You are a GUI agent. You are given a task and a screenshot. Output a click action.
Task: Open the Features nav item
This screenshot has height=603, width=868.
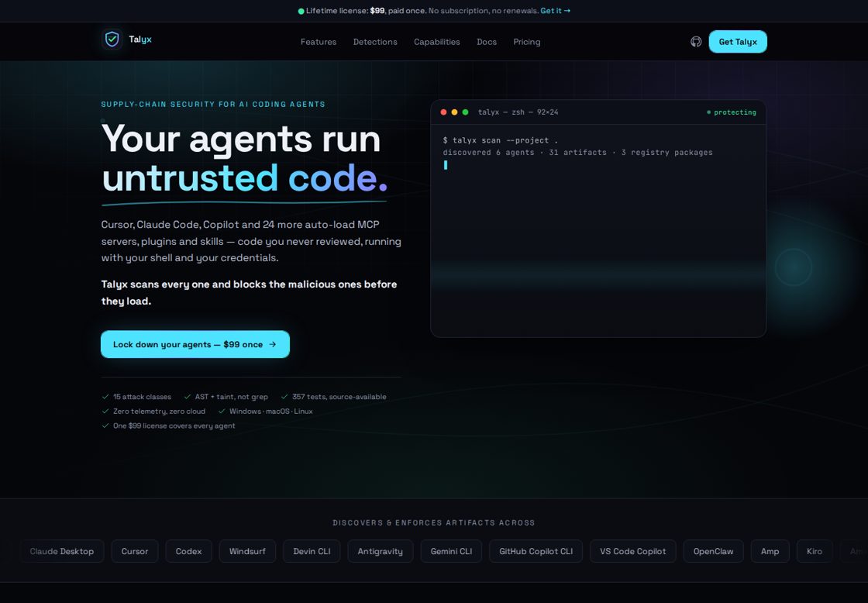tap(319, 42)
